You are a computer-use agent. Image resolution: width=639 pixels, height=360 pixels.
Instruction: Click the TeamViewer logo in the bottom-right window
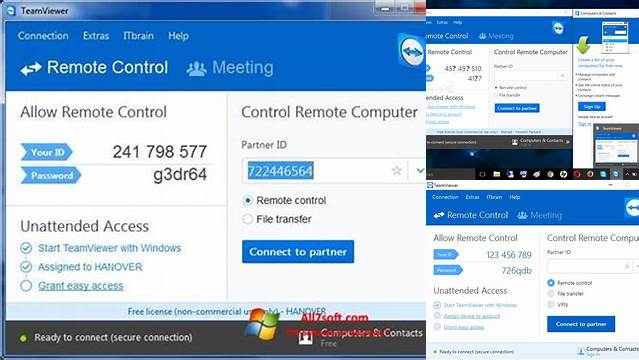(632, 208)
